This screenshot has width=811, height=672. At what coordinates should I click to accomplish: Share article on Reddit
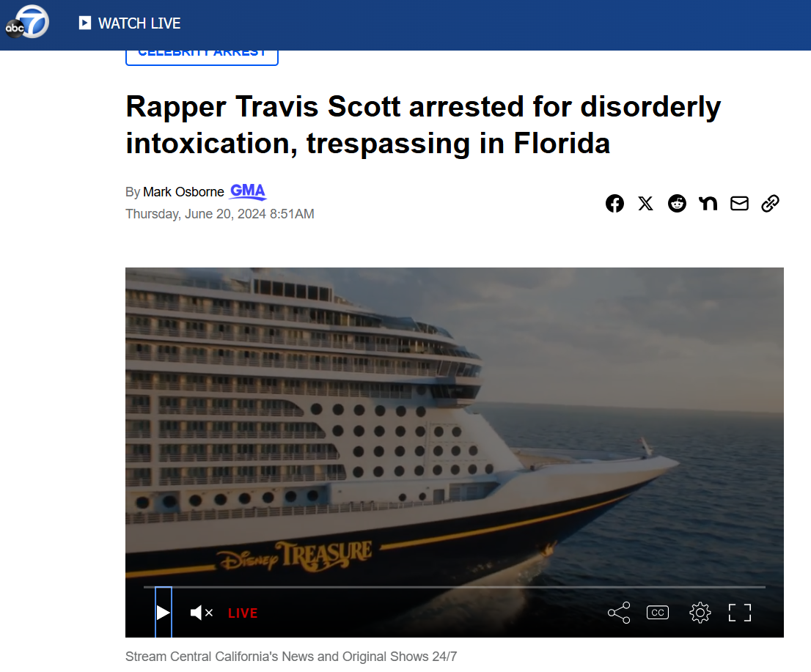point(677,203)
